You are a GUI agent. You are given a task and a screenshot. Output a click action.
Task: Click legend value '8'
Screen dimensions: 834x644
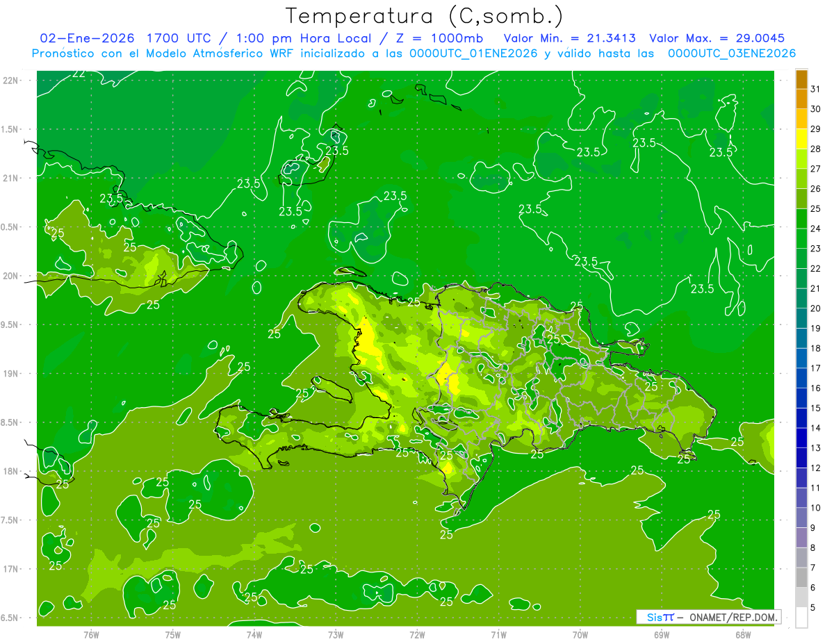[812, 547]
